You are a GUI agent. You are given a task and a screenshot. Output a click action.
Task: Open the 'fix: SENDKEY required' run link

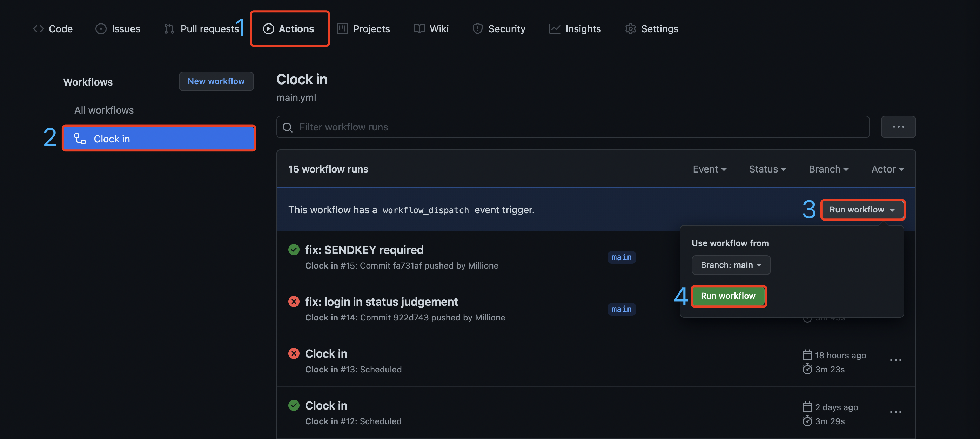pyautogui.click(x=364, y=250)
